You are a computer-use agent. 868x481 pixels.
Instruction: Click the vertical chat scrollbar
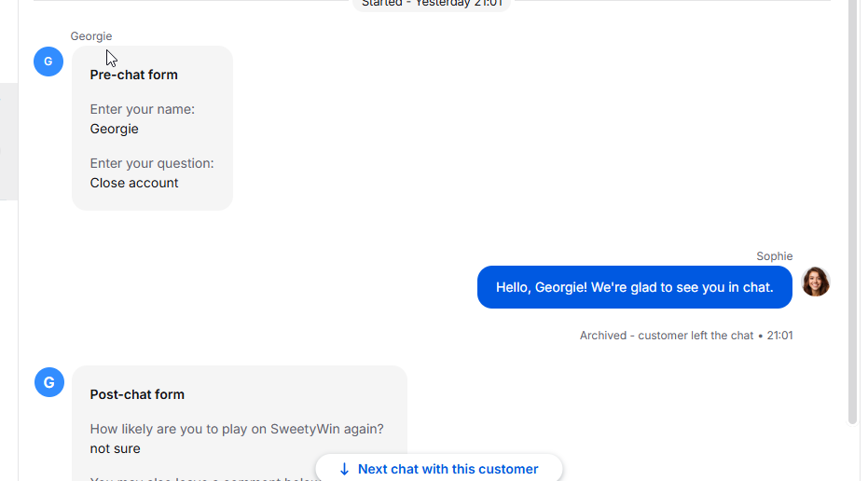click(x=852, y=214)
